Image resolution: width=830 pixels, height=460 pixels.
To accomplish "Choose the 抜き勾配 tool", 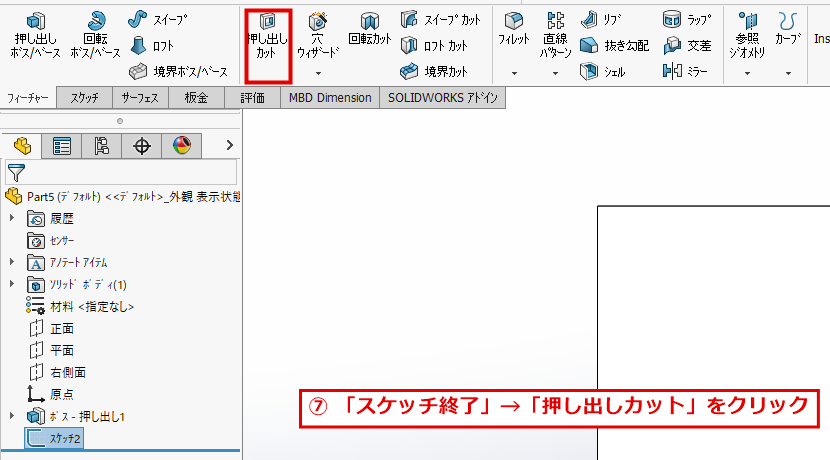I will tap(615, 46).
